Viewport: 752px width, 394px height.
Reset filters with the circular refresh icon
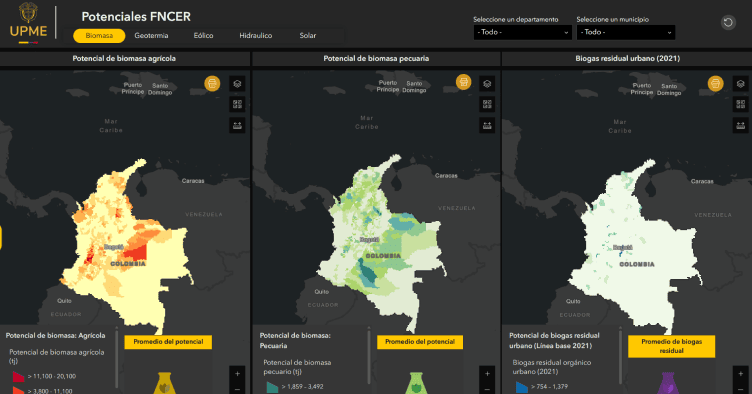pyautogui.click(x=728, y=23)
